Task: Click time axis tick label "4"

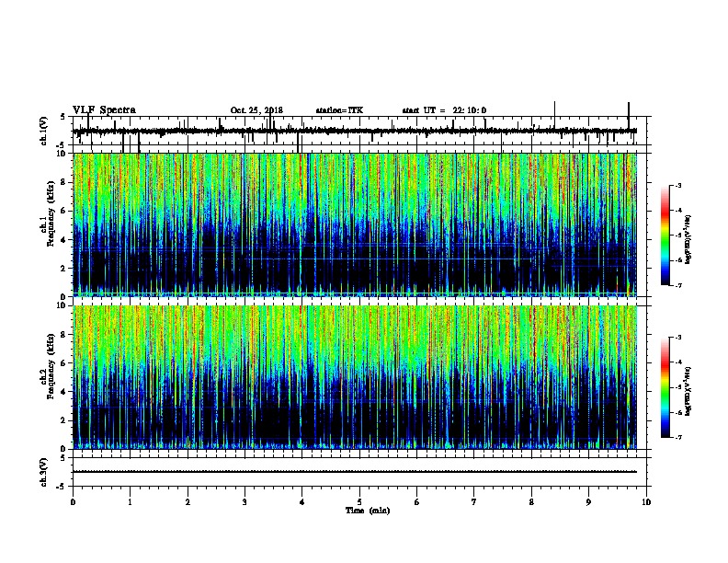Action: click(x=302, y=502)
